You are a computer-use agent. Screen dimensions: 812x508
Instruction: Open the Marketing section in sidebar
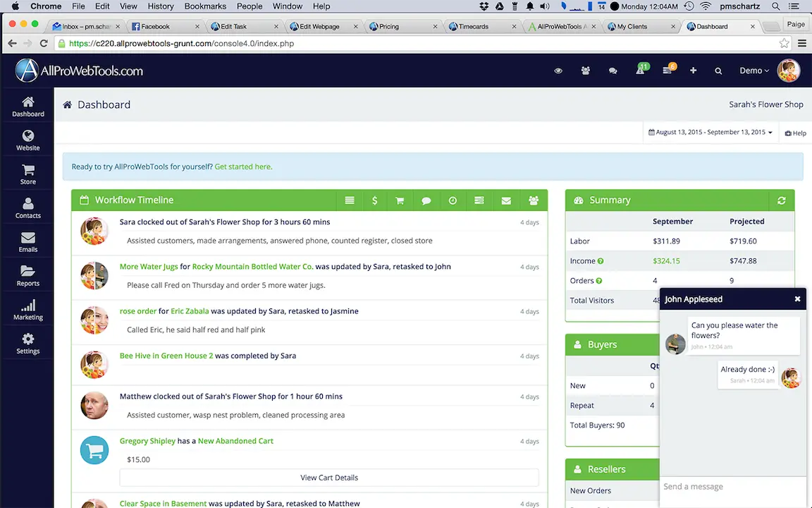(27, 310)
